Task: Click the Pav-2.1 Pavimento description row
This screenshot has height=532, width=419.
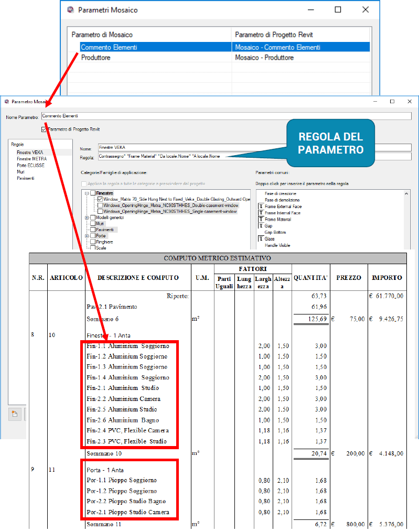Action: point(112,307)
